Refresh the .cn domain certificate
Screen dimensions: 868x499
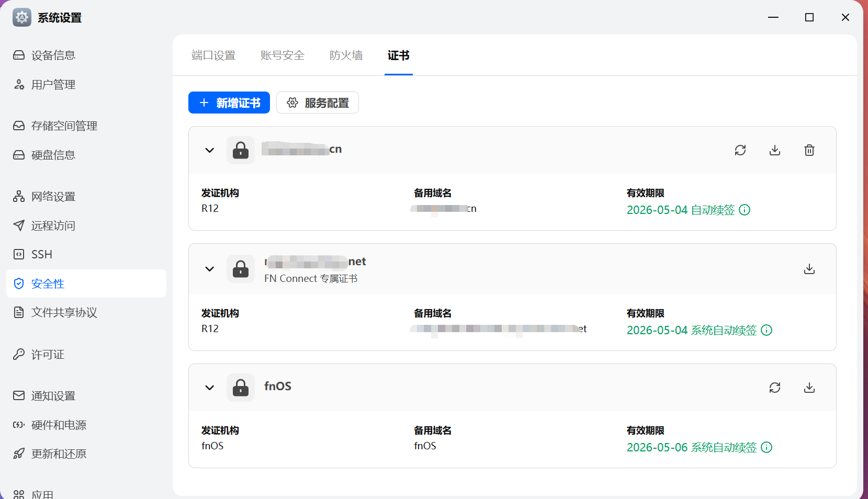point(740,151)
